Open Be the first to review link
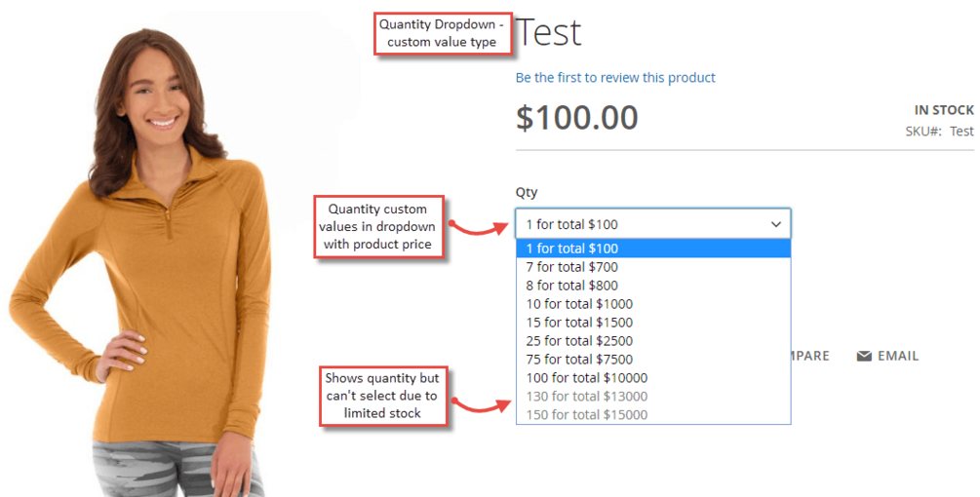The height and width of the screenshot is (497, 980). pos(615,77)
